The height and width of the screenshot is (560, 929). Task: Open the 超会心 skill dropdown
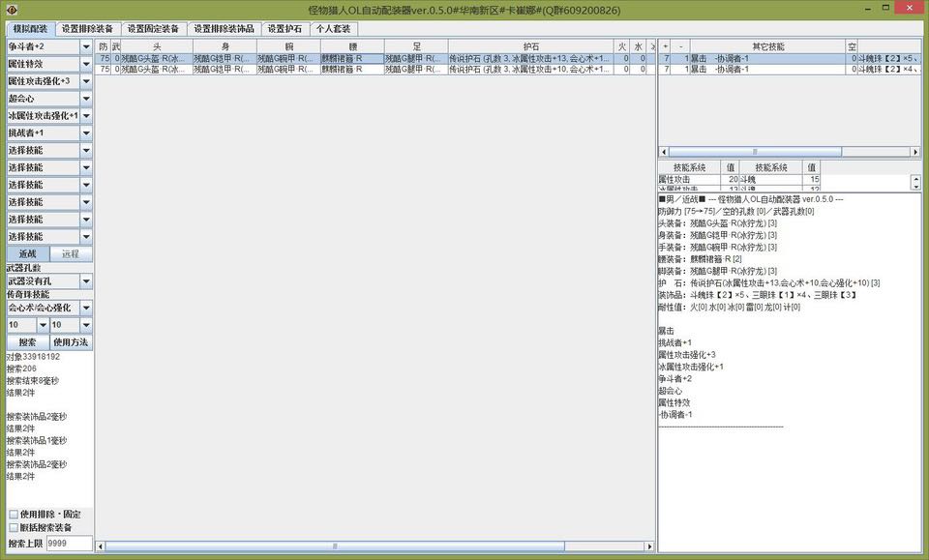pyautogui.click(x=86, y=99)
